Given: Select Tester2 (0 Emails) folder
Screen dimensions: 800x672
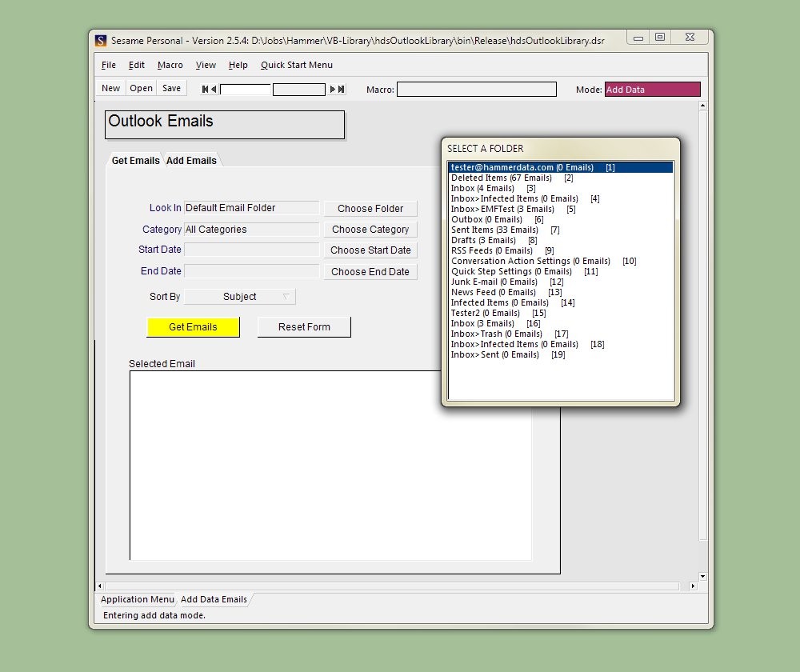Looking at the screenshot, I should [560, 314].
